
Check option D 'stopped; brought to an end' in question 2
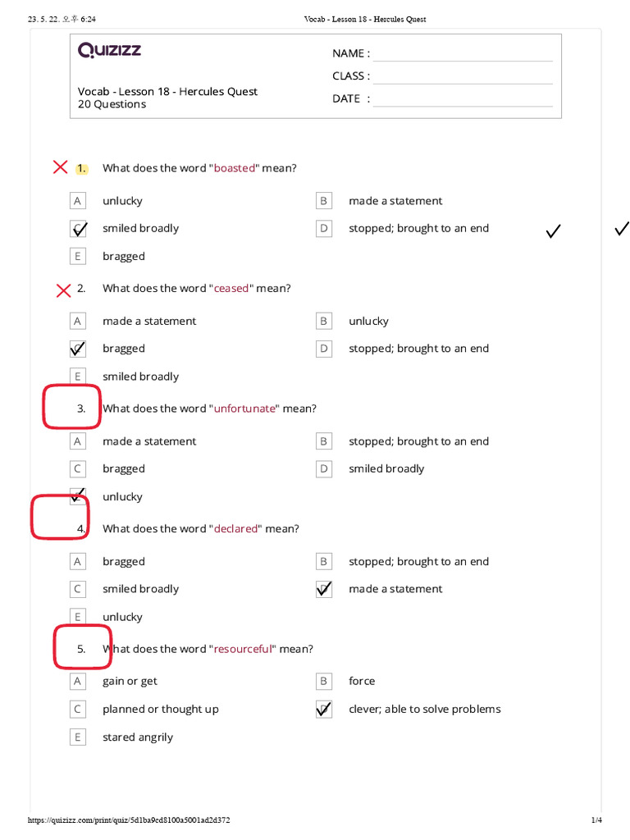(323, 349)
